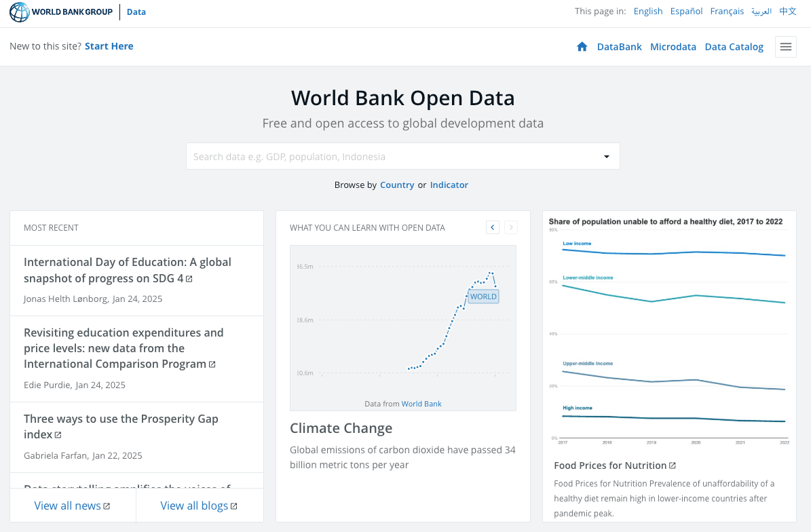The image size is (811, 532).
Task: Click the High income line label
Action: pos(578,408)
